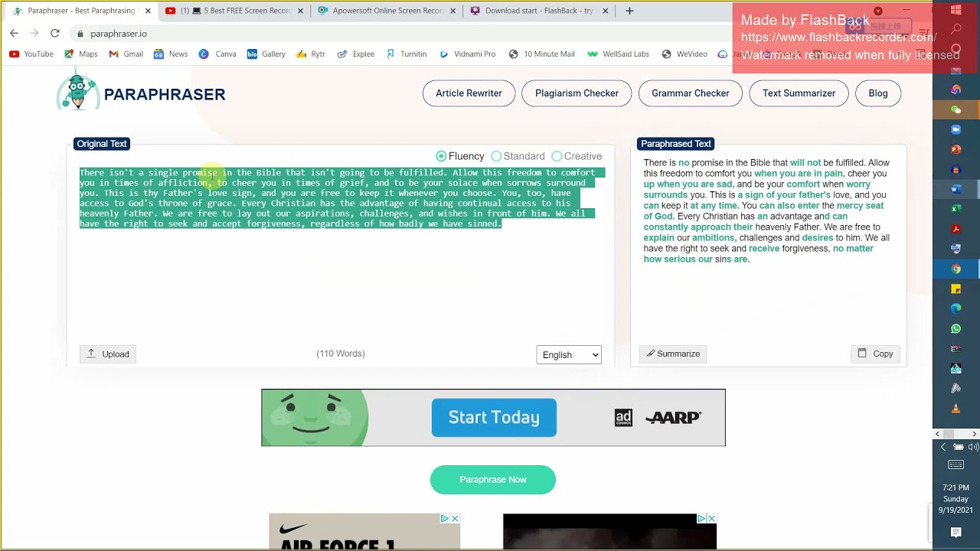Image resolution: width=980 pixels, height=551 pixels.
Task: Click the Upload arrow icon
Action: (91, 354)
